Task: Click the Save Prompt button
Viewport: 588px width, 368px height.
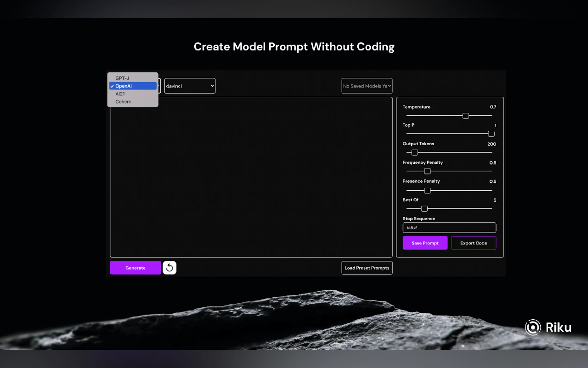Action: tap(425, 243)
